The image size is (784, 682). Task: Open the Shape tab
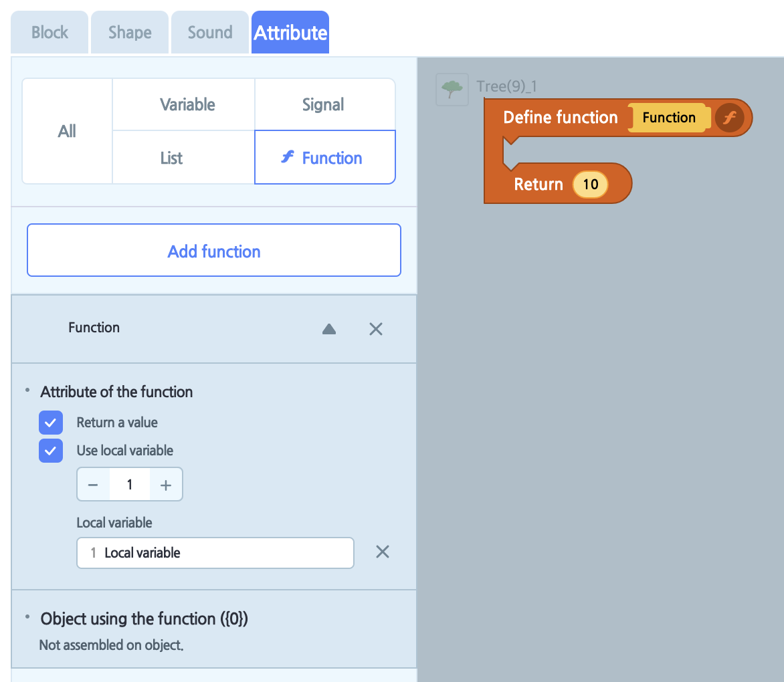129,31
